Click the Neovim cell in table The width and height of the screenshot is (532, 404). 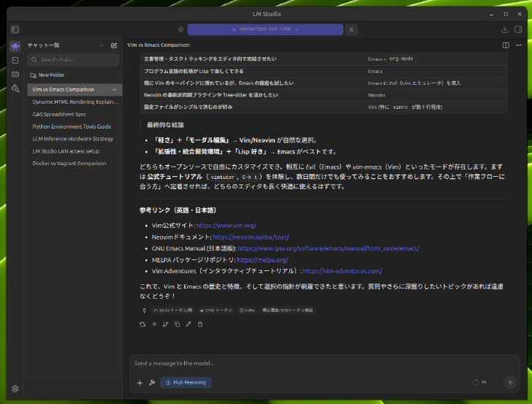click(x=376, y=95)
